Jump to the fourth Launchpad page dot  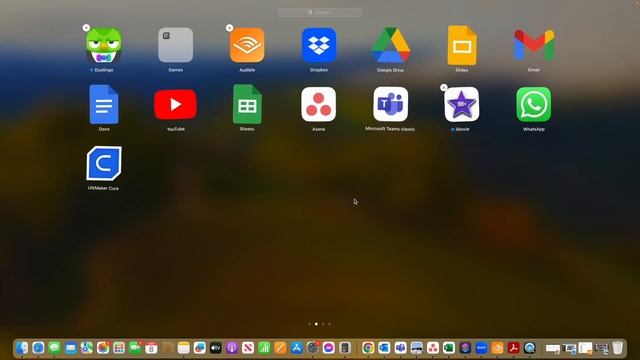click(330, 324)
